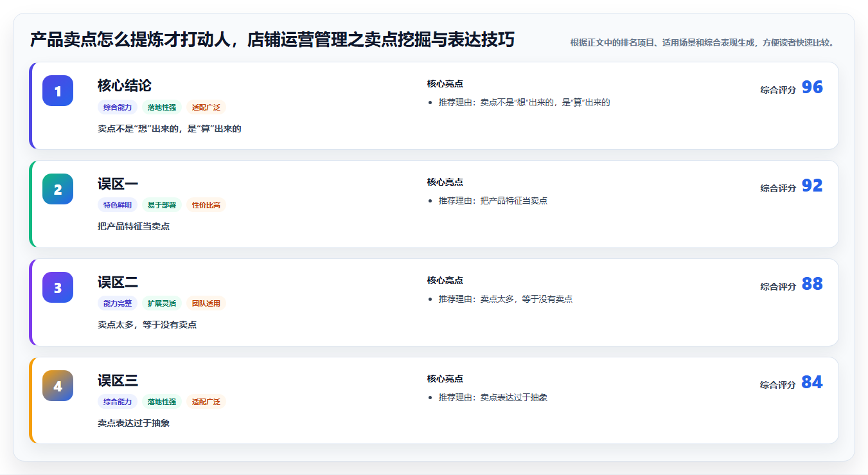Click 核心亮点 heading in 误区一 card
The image size is (868, 475).
(x=445, y=182)
